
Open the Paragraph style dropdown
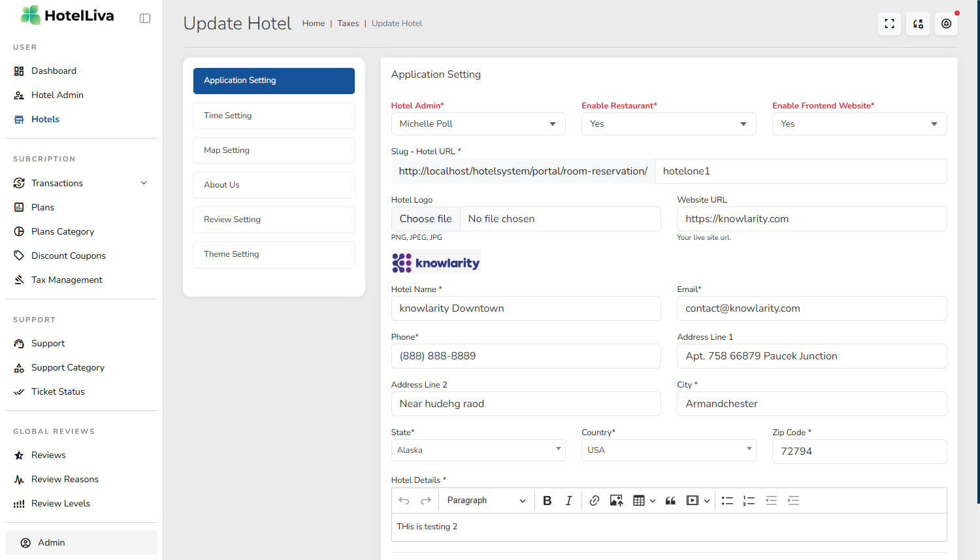[x=486, y=501]
